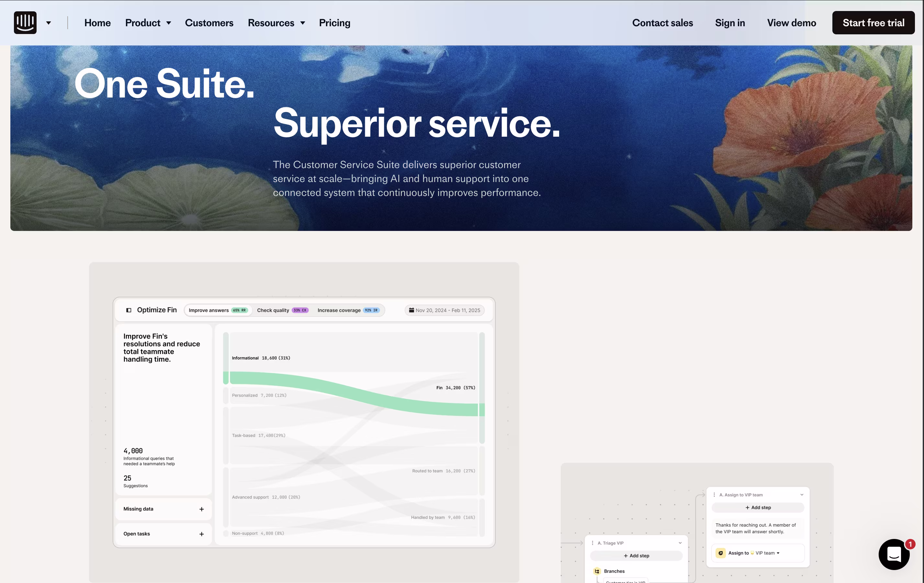Click the drag handle icon on Triage VIP
This screenshot has width=924, height=583.
[592, 543]
